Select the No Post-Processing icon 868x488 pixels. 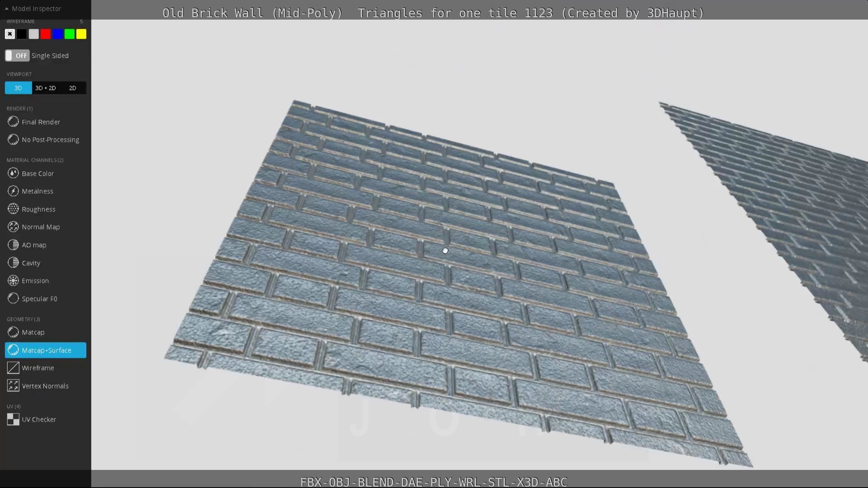click(x=13, y=139)
